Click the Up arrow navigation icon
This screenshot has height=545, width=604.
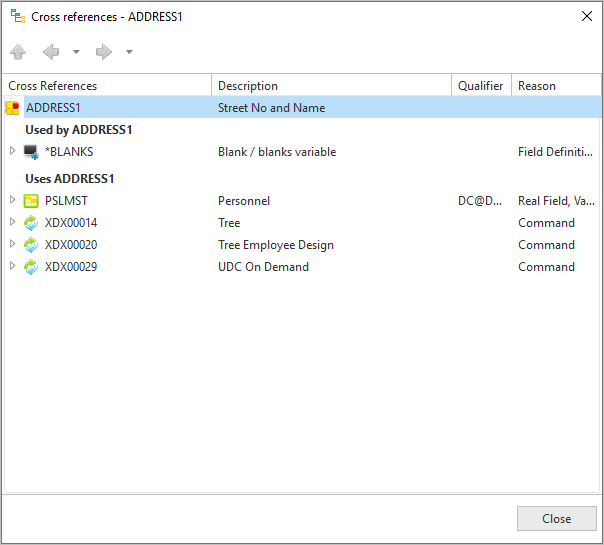18,52
